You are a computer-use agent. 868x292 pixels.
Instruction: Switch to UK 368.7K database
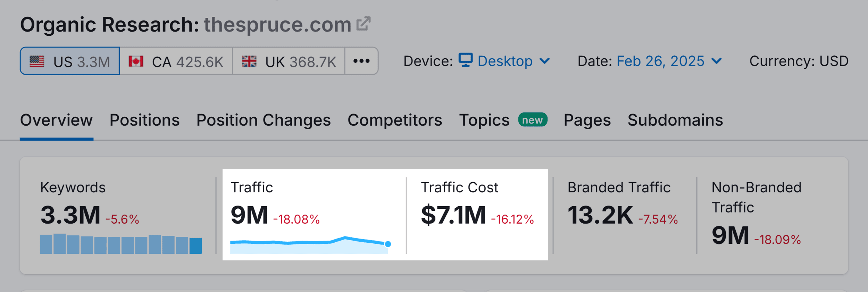(289, 61)
